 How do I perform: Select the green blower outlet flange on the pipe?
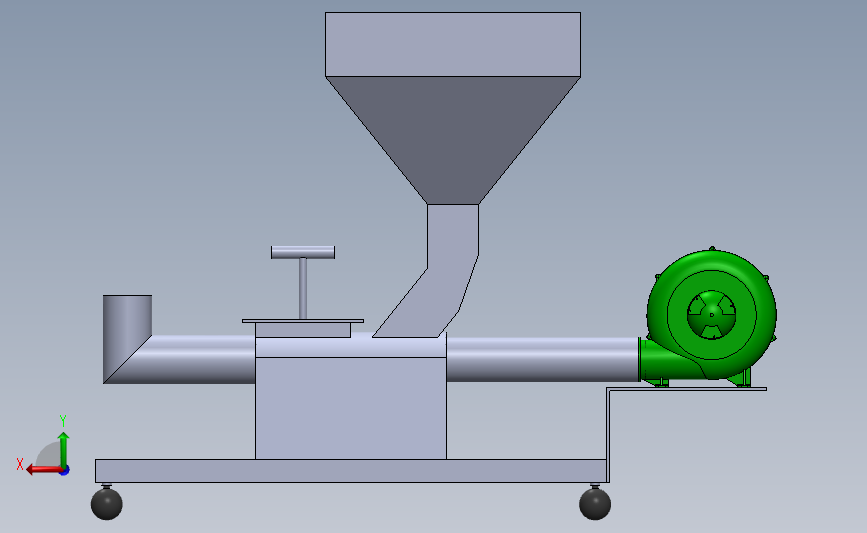[640, 359]
